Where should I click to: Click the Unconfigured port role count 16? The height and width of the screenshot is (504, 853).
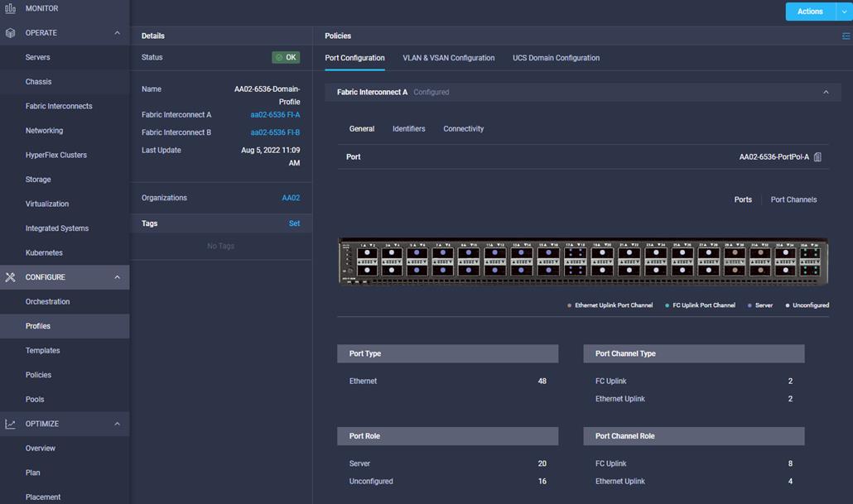pyautogui.click(x=542, y=481)
